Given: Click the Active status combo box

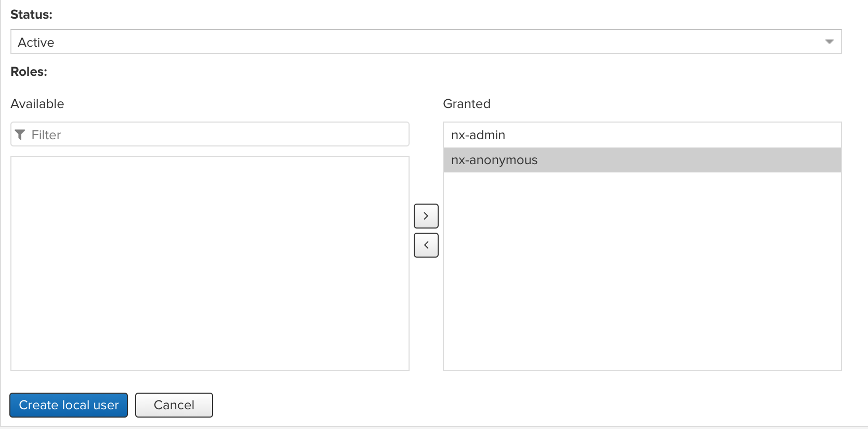Looking at the screenshot, I should (426, 42).
